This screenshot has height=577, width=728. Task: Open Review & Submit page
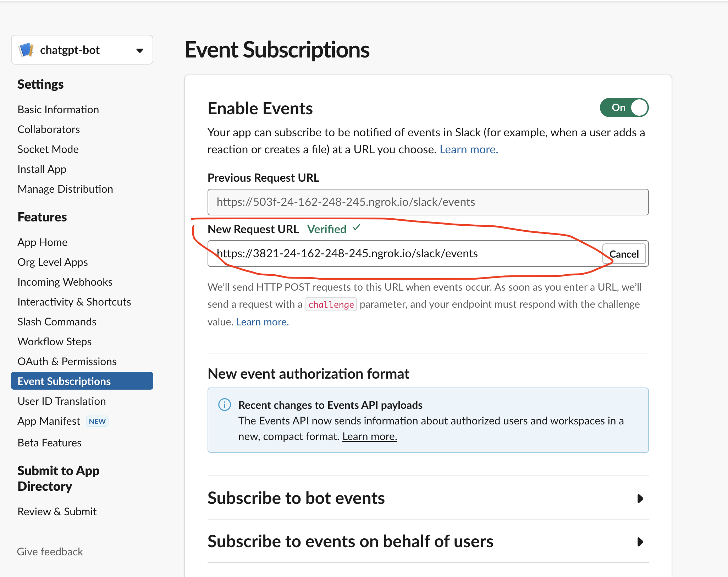pyautogui.click(x=57, y=511)
